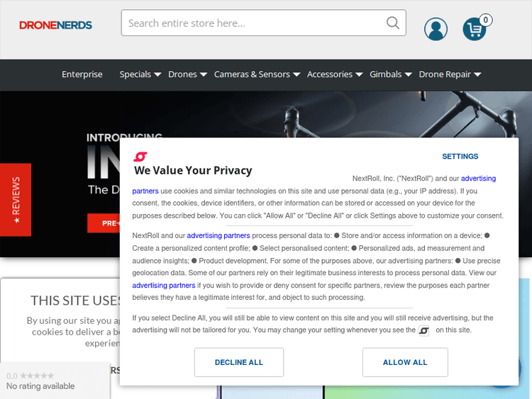Expand the Specials dropdown menu
This screenshot has width=532, height=399.
140,74
